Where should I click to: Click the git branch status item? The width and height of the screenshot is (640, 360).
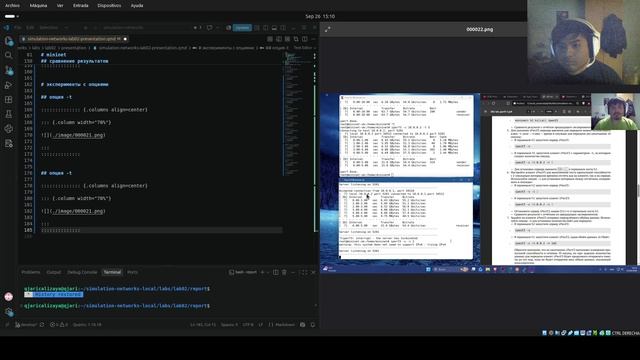(x=26, y=325)
